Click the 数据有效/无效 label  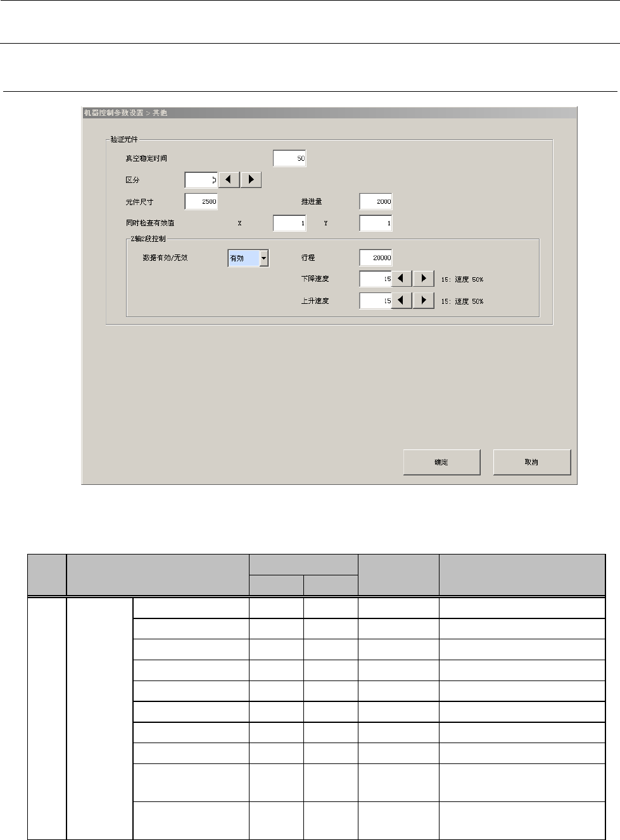click(165, 258)
